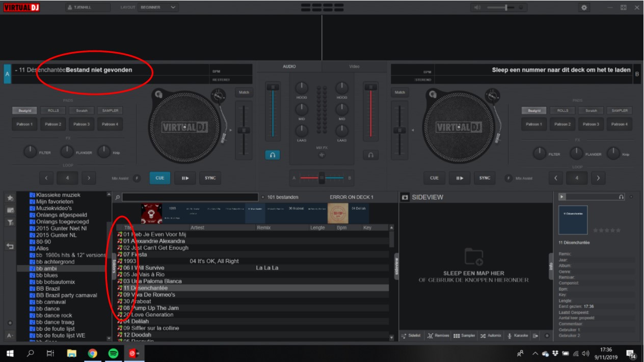Toggle CUE on deck A

[160, 178]
